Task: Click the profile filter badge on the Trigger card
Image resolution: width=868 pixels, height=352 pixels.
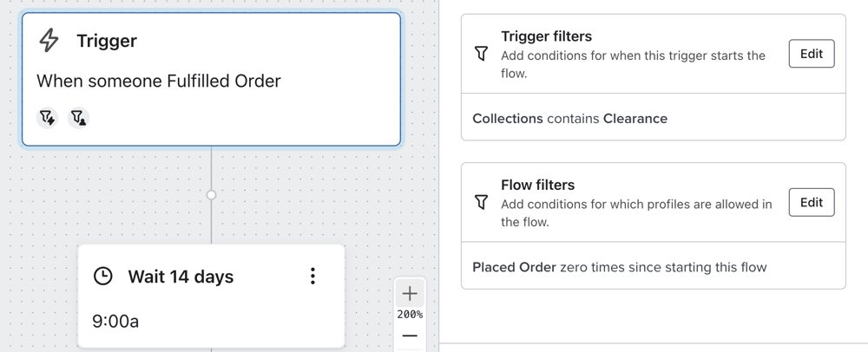Action: [x=78, y=117]
